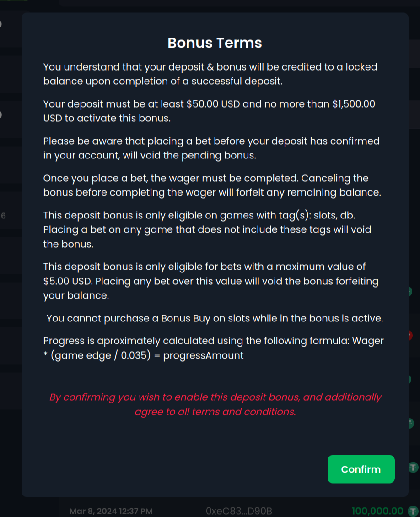
Task: Click Tether icon right of Confirm button
Action: [414, 468]
